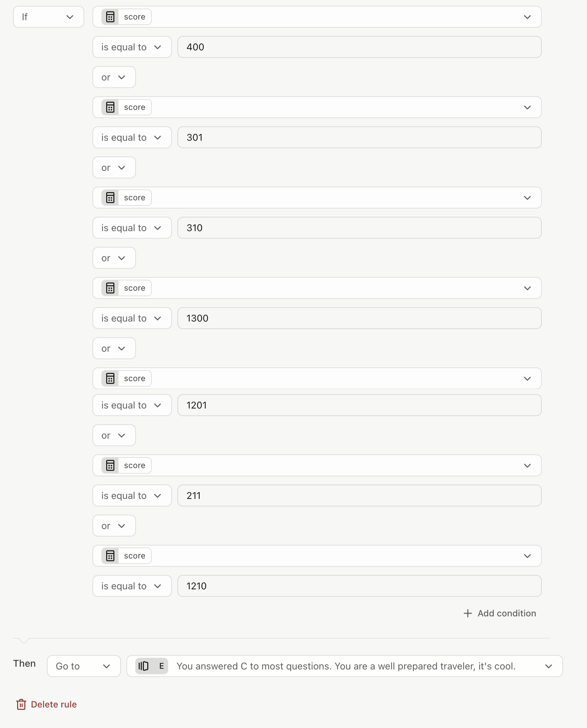Expand the score variable dropdown above 1201
The width and height of the screenshot is (587, 728).
(x=317, y=378)
